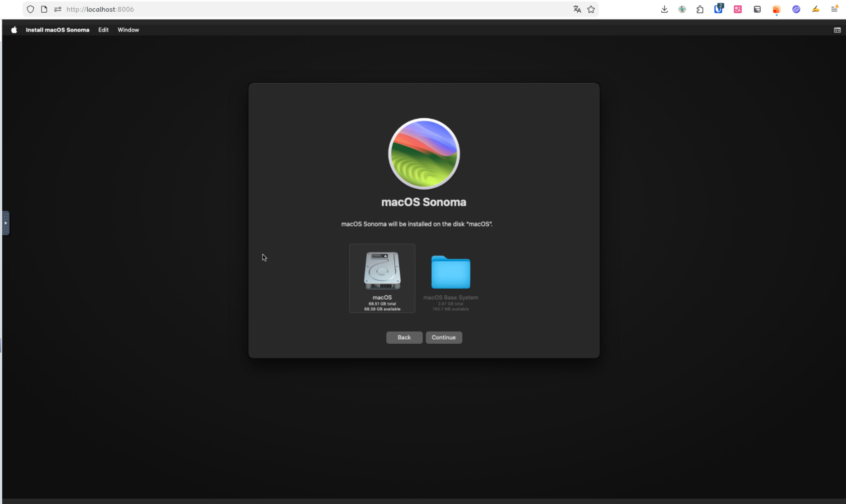The width and height of the screenshot is (846, 504).
Task: Open the extensions puzzle icon
Action: point(700,9)
